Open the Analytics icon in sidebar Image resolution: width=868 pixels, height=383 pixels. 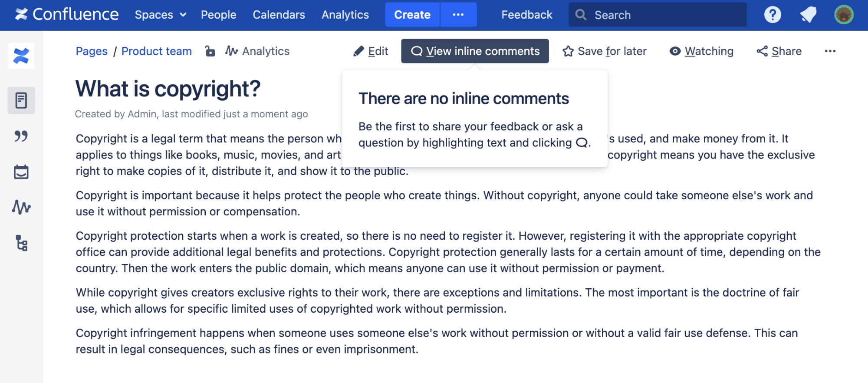tap(21, 207)
